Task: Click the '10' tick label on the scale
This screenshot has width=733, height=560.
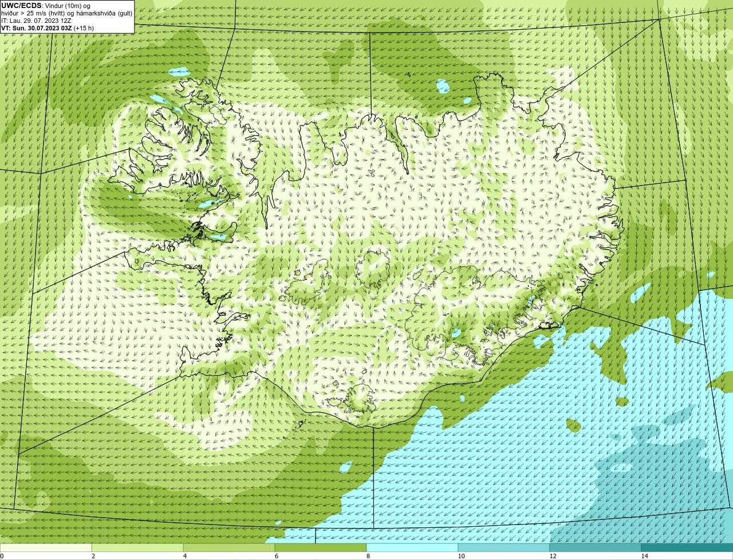Action: point(461,556)
